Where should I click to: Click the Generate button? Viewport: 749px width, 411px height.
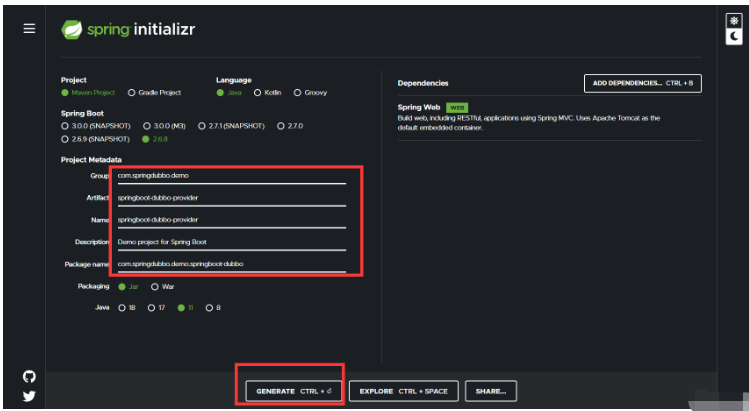click(x=293, y=391)
